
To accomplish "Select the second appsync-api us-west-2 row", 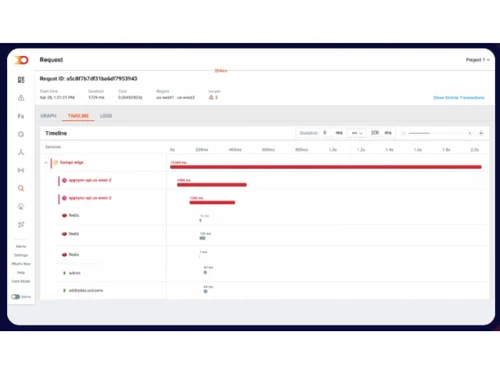I will click(x=90, y=198).
